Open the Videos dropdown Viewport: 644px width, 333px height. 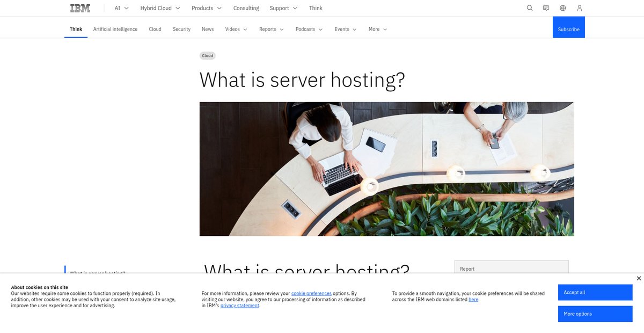click(x=236, y=29)
